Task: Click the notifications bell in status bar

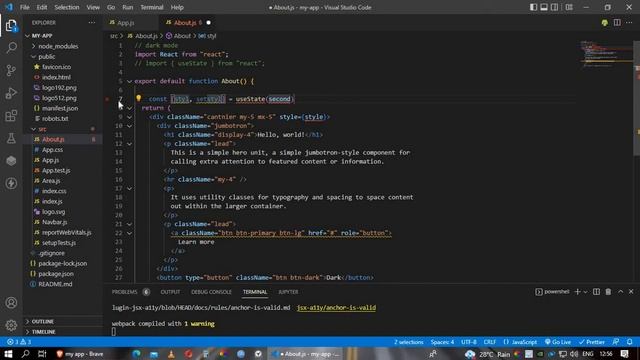Action: (630, 342)
